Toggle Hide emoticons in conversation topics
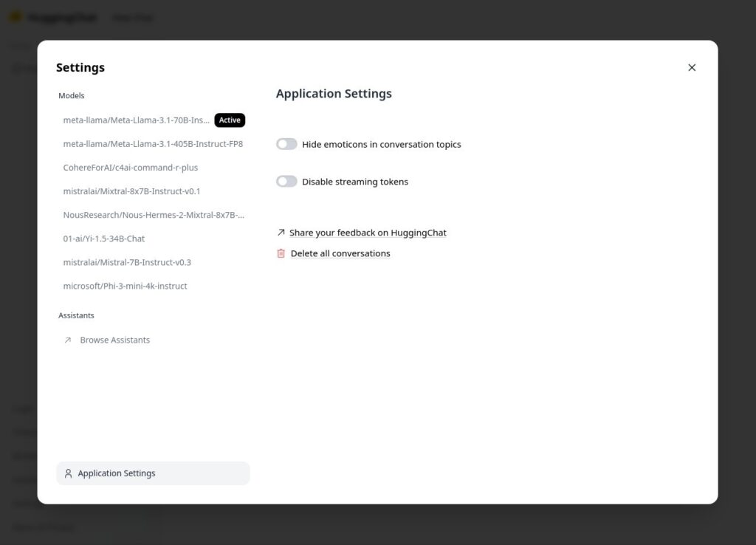756x545 pixels. (286, 144)
